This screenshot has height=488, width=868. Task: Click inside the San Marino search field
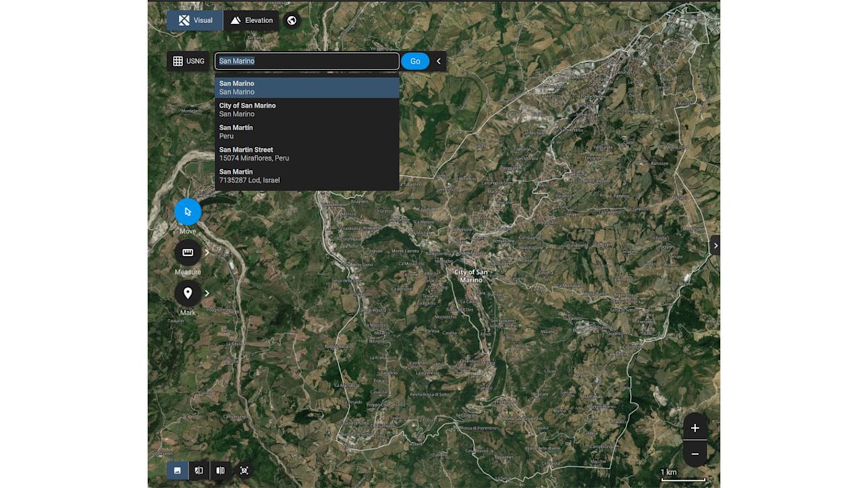point(306,61)
